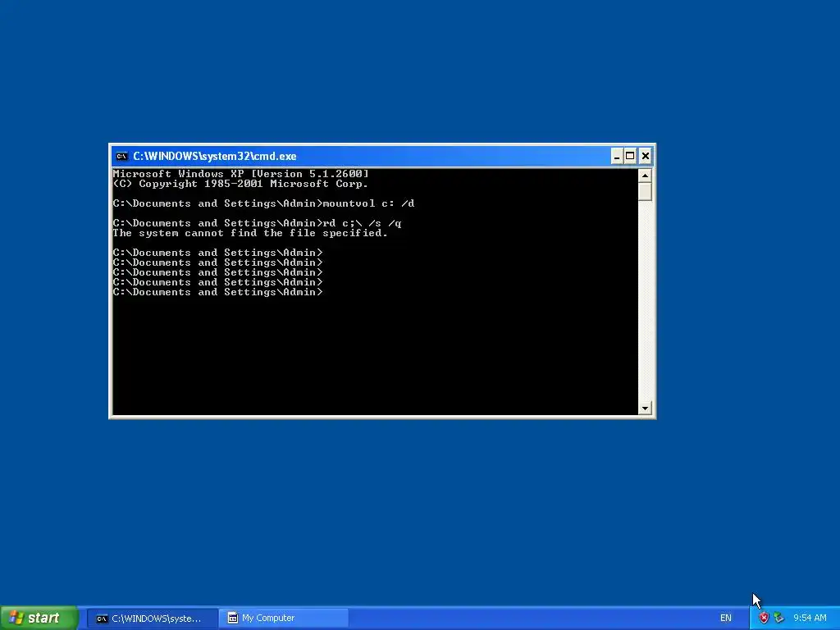Click the network connection tray icon
The height and width of the screenshot is (630, 840).
point(779,619)
